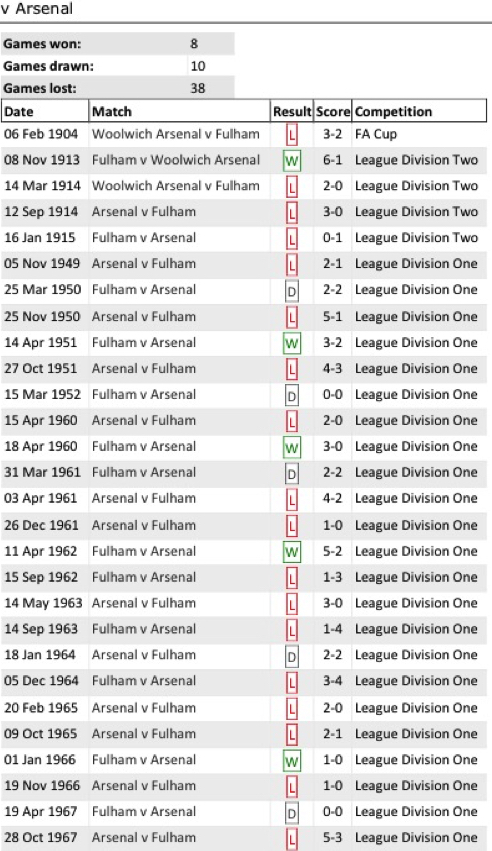Click the D result icon for 25 Mar 1950
This screenshot has width=492, height=851.
point(292,293)
